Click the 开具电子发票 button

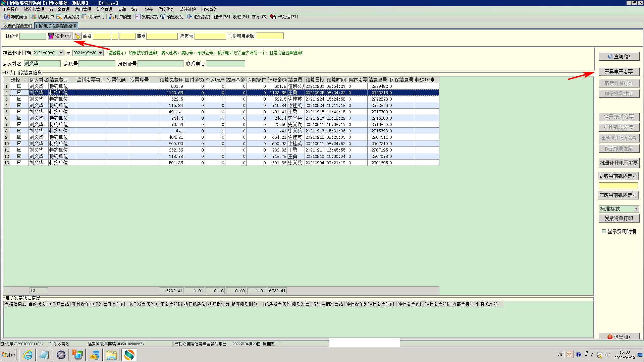[619, 72]
